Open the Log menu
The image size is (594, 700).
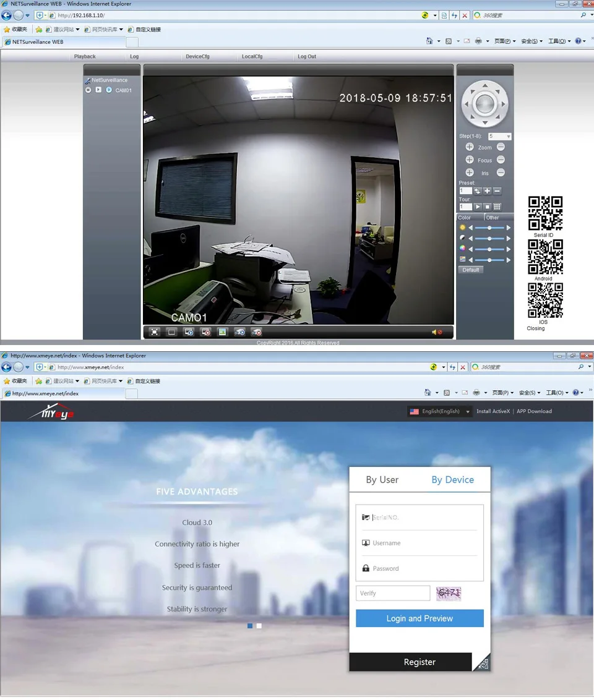pos(134,57)
